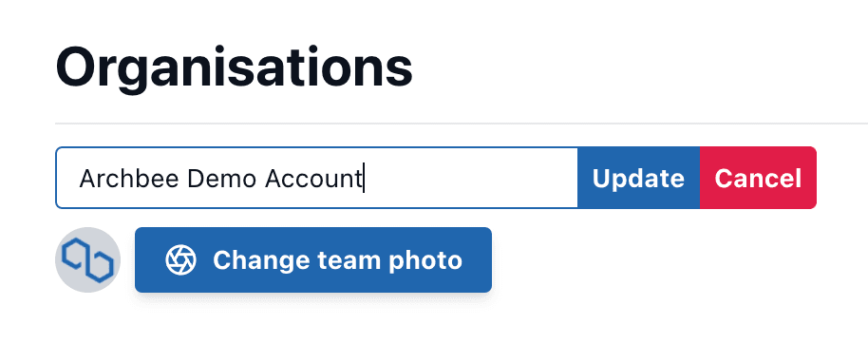Click Cancel next to the Update button
Viewport: 868px width, 363px height.
pos(758,178)
